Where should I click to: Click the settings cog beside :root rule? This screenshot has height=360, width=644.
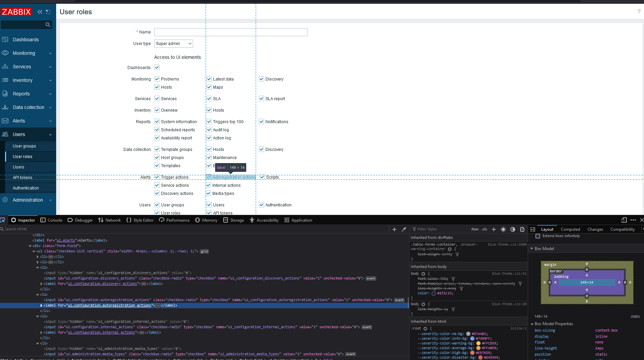pyautogui.click(x=425, y=329)
